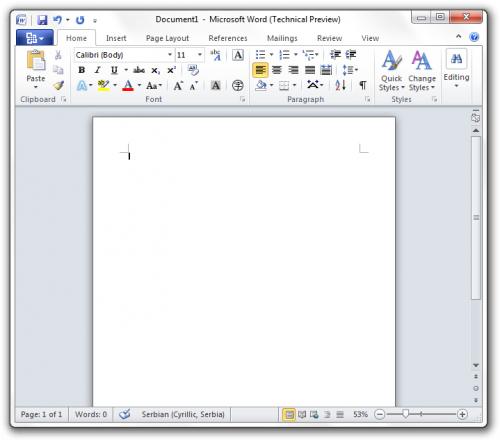Customize Quick Access Toolbar dropdown
Image resolution: width=500 pixels, height=440 pixels.
pyautogui.click(x=95, y=21)
